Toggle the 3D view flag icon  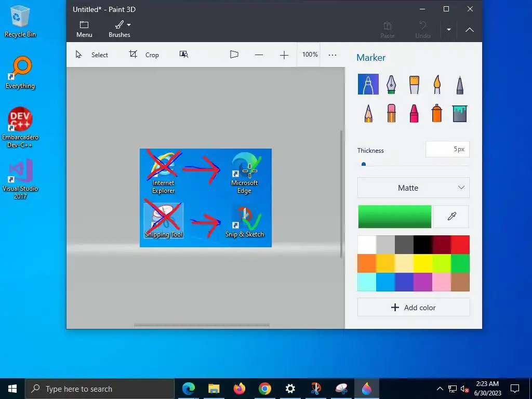coord(234,54)
